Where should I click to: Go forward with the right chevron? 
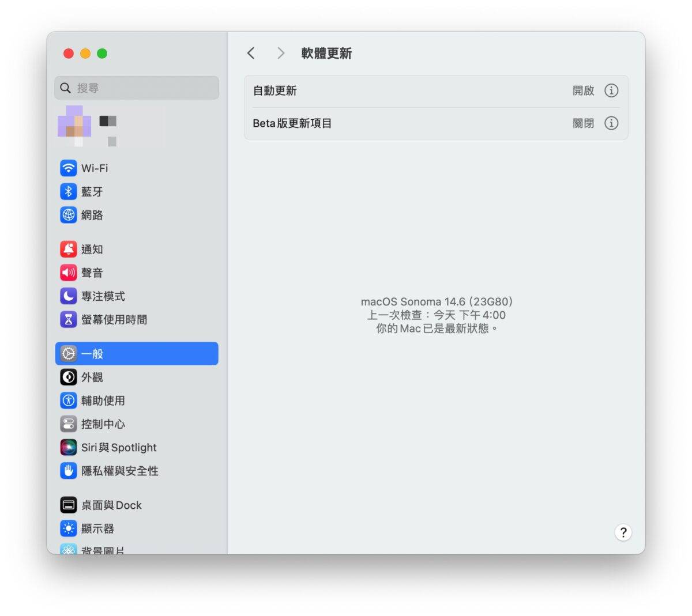pyautogui.click(x=281, y=53)
